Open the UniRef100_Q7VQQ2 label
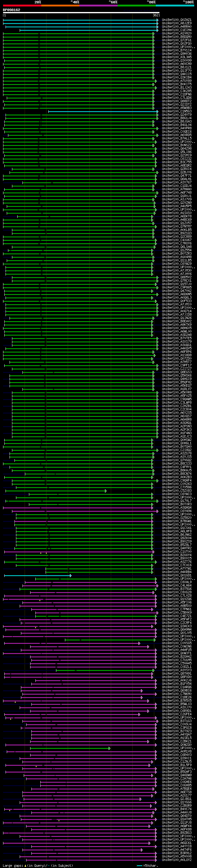Viewport: 197px width, 868px height. click(176, 460)
